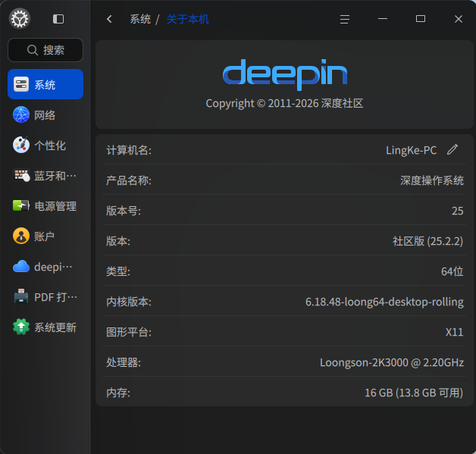Click the 64位 type value
The width and height of the screenshot is (476, 454).
[452, 271]
